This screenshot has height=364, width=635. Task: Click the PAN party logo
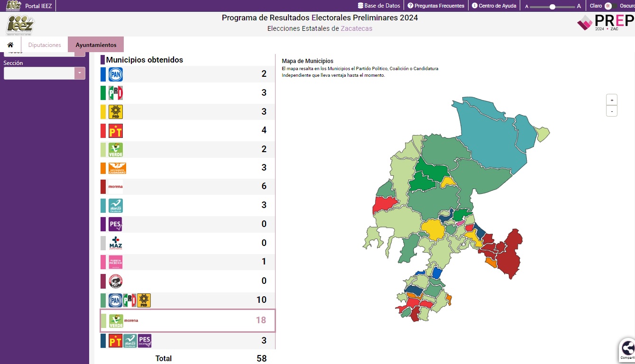point(116,74)
